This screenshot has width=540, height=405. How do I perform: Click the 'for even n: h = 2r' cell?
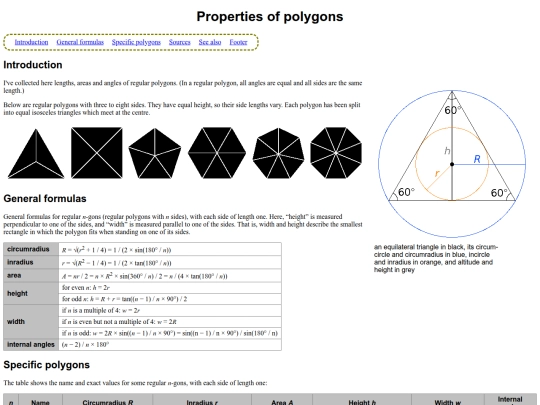pos(170,288)
